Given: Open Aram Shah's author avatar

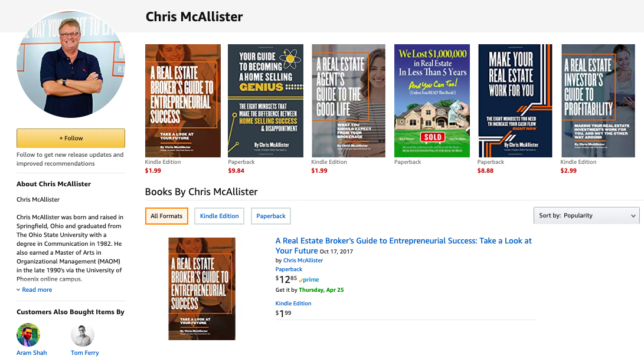Looking at the screenshot, I should coord(28,335).
